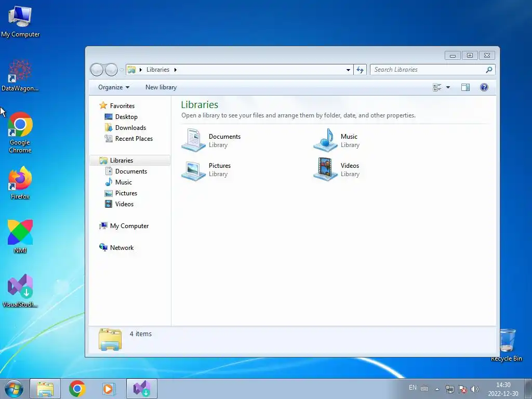Click the New library button
532x399 pixels.
(161, 87)
